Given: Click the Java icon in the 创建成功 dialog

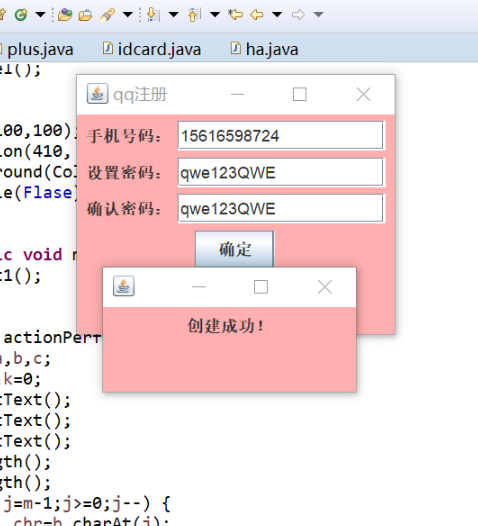Looking at the screenshot, I should 124,286.
